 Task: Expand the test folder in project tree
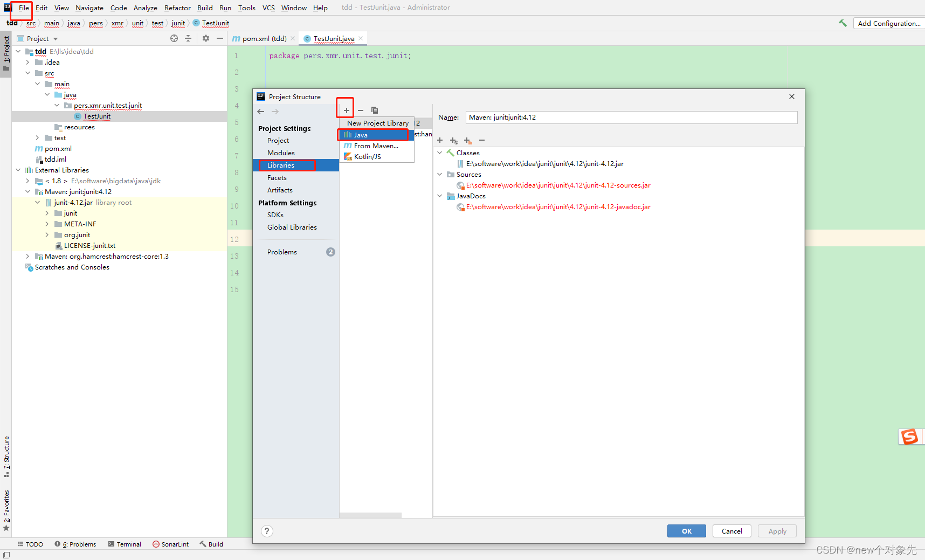[37, 138]
